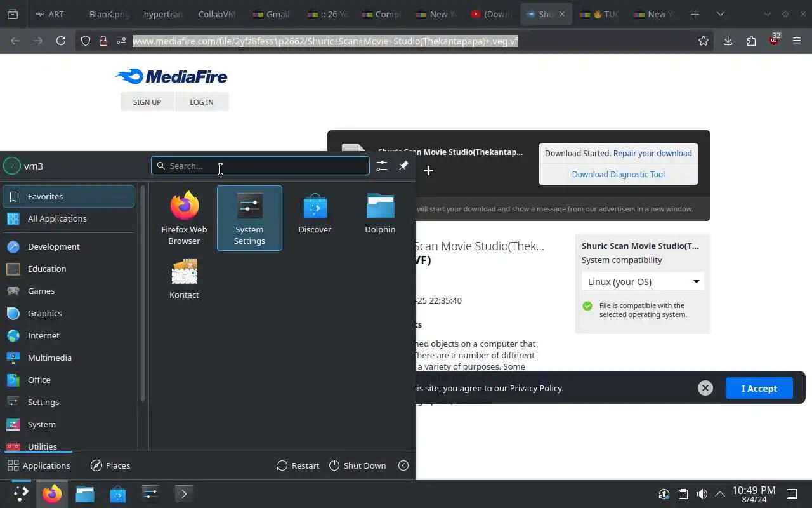Open the Internet category

(69, 335)
